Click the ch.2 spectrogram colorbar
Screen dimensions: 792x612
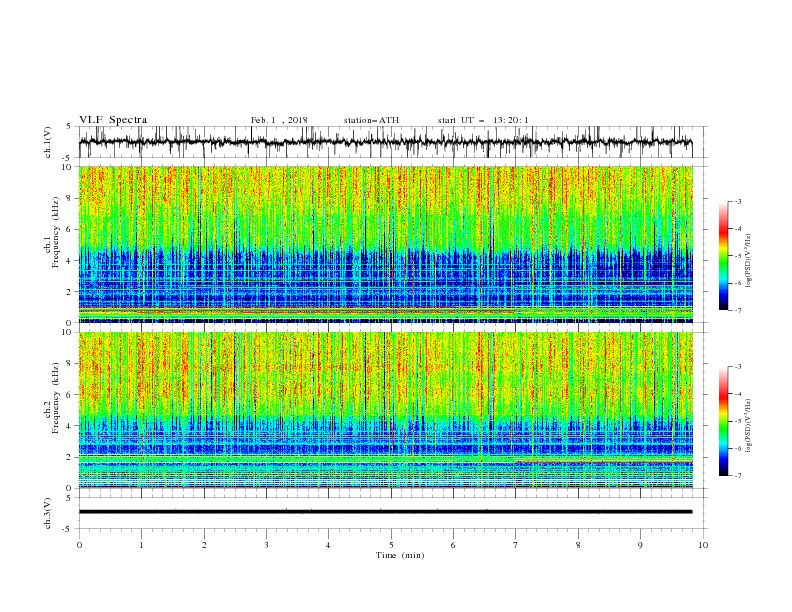[723, 421]
